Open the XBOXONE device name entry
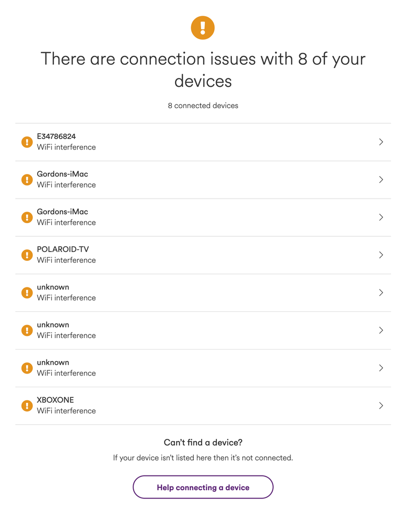This screenshot has height=522, width=420. coord(55,400)
